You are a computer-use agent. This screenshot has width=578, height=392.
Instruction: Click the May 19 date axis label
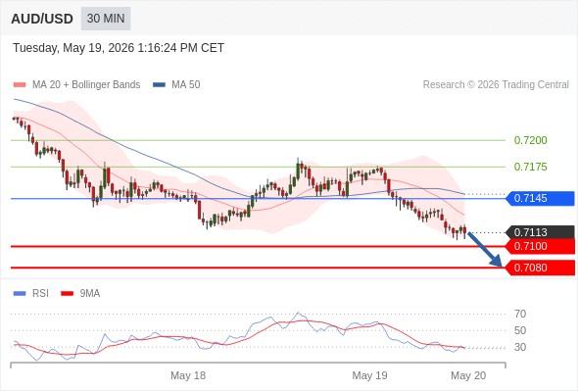[369, 375]
